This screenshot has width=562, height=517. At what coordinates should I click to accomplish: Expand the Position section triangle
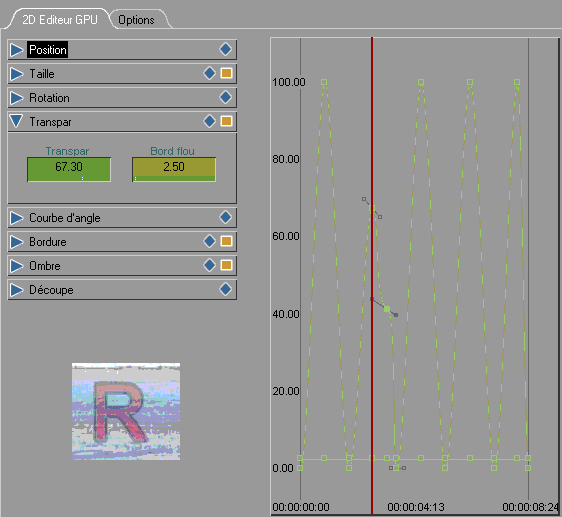click(x=16, y=50)
